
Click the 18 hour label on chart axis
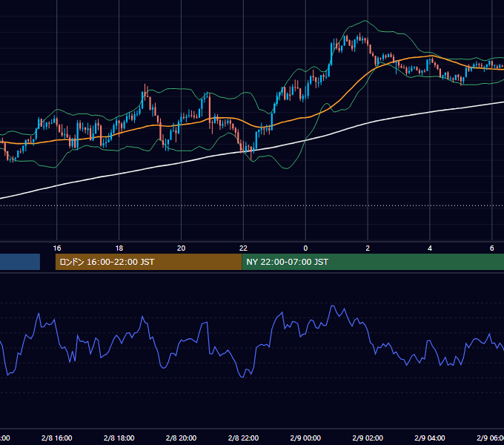point(119,248)
